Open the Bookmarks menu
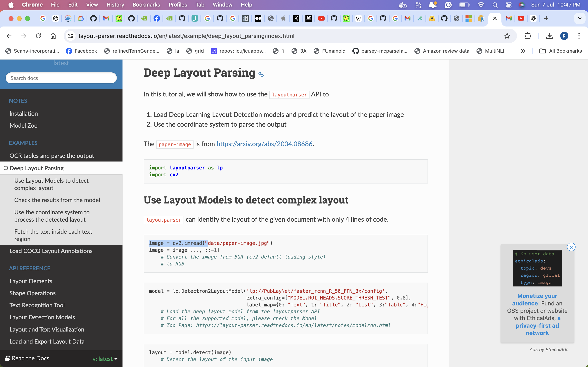 coord(146,5)
